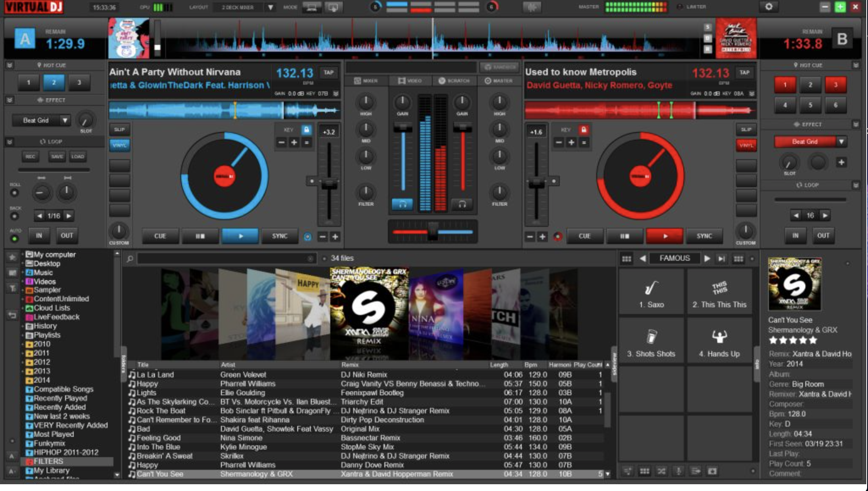Select previous sampler bank arrow
Screen dimensions: 868x491
click(642, 258)
